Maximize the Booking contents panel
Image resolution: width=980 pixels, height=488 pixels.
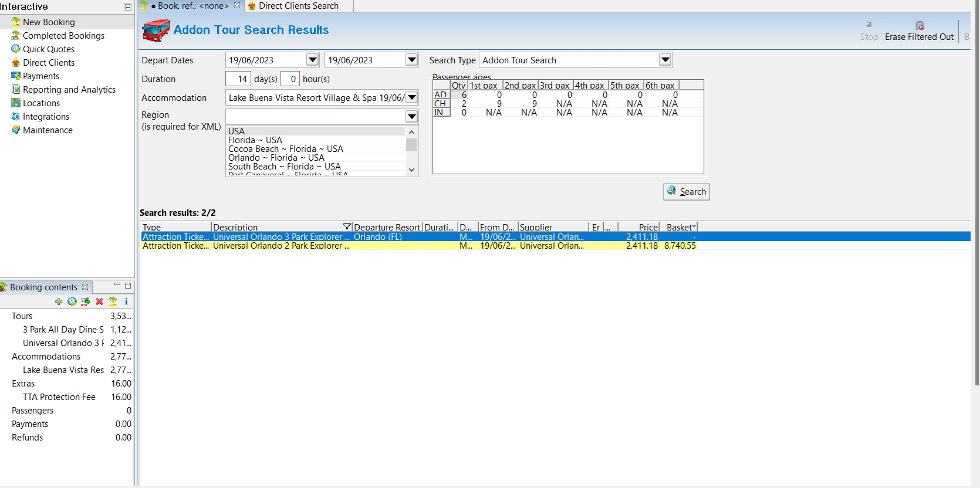(x=128, y=286)
